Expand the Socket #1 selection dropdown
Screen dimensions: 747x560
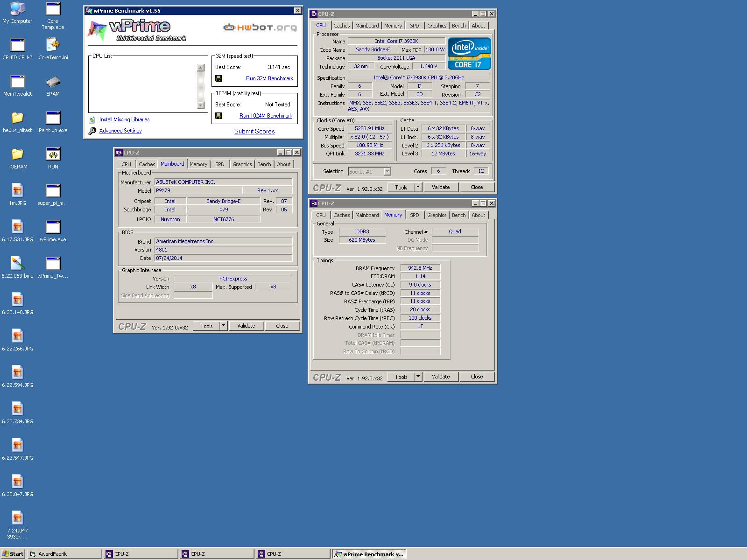click(x=387, y=172)
